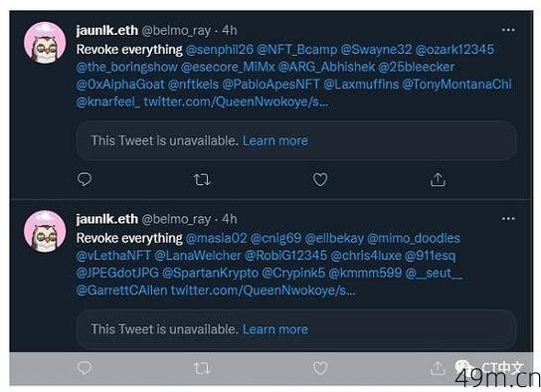Viewport: 541px width, 392px height.
Task: Open the @senphil26 mention
Action: (x=220, y=50)
